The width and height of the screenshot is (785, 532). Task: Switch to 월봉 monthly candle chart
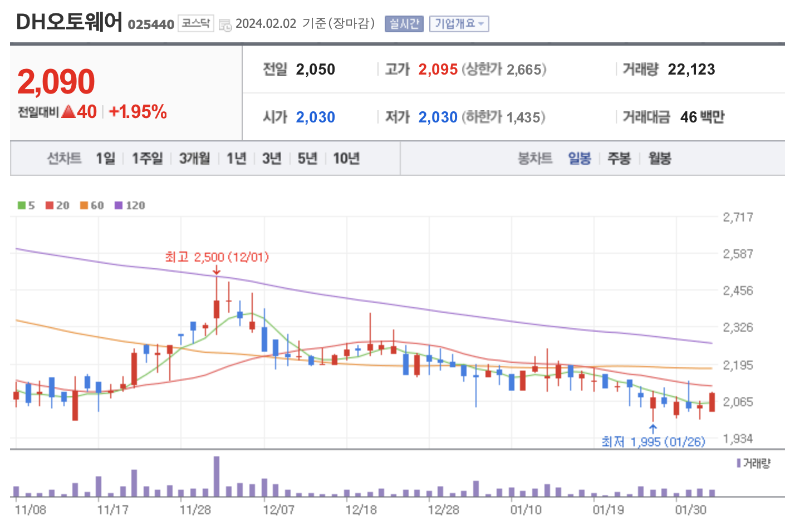pos(660,159)
